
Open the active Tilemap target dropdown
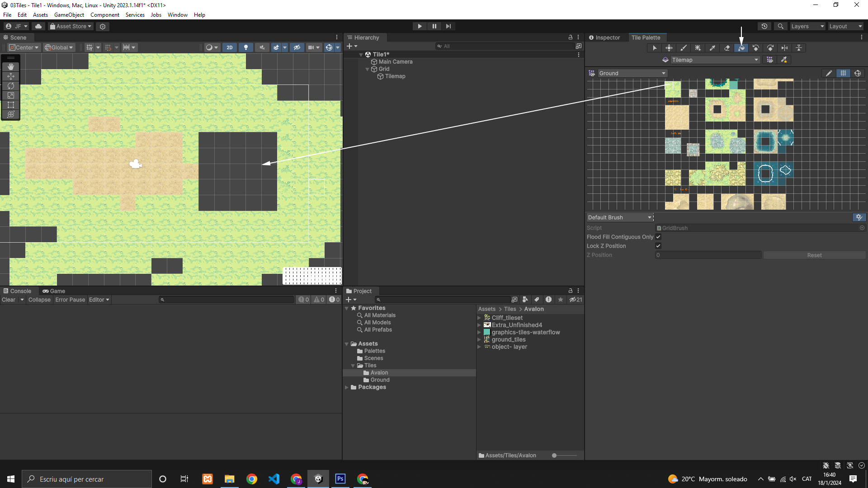[714, 60]
